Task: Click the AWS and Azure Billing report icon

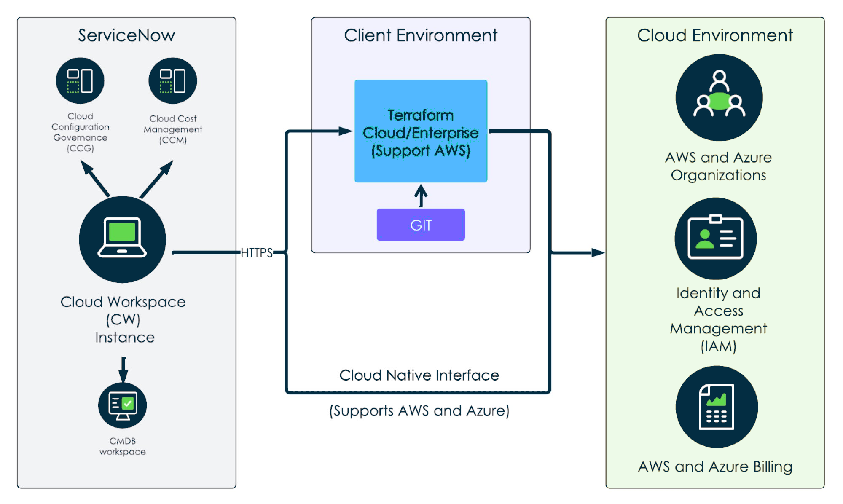Action: (717, 407)
